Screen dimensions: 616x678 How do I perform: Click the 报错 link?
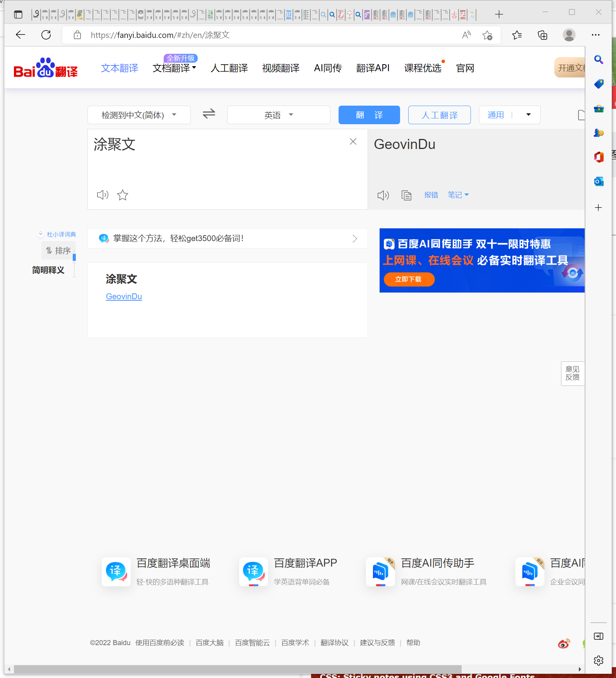click(431, 195)
